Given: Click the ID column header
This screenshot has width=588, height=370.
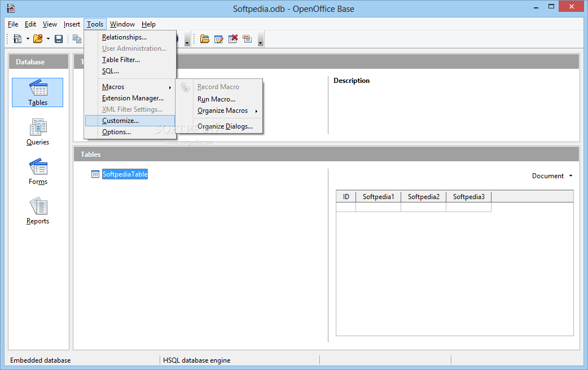Looking at the screenshot, I should pyautogui.click(x=346, y=196).
